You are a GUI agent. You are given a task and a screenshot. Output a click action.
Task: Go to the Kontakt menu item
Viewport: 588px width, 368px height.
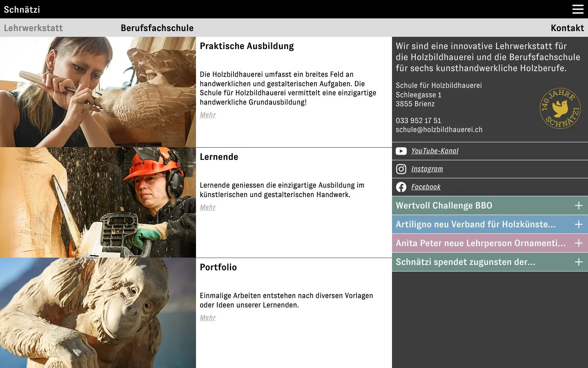click(x=567, y=28)
